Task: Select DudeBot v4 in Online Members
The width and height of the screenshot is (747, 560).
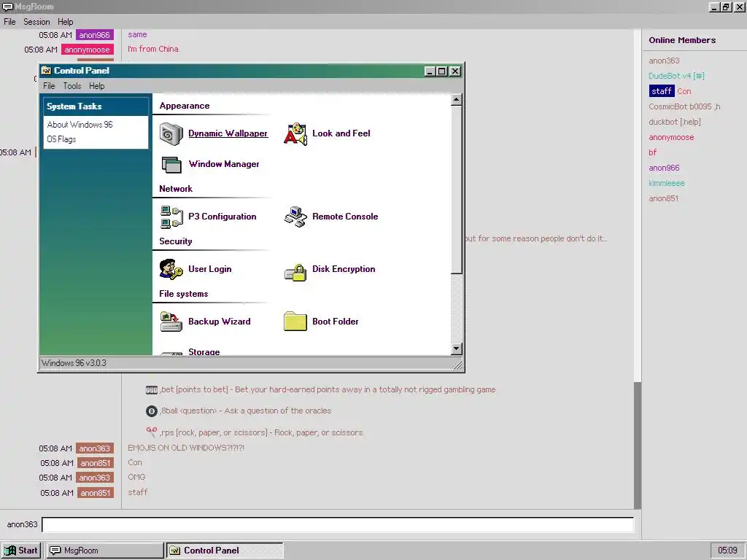Action: point(676,76)
